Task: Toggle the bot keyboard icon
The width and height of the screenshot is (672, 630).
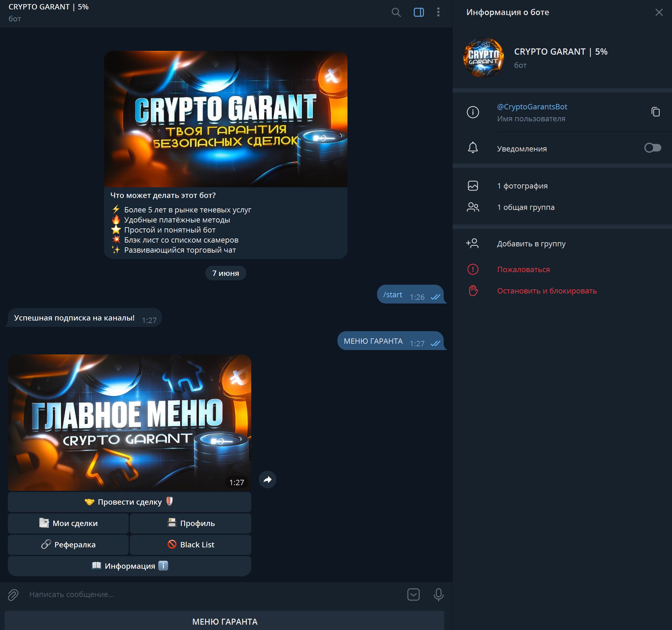Action: coord(413,594)
